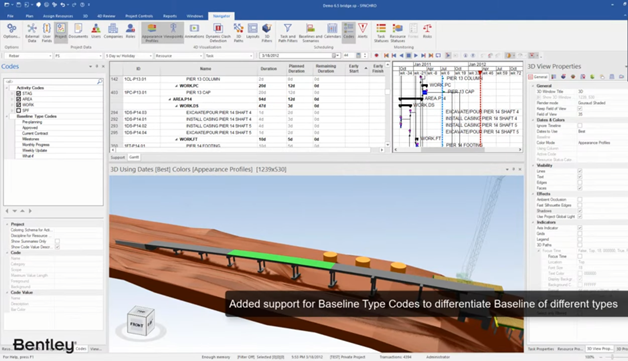Open the Calendars ribbon icon
Image resolution: width=628 pixels, height=361 pixels.
pyautogui.click(x=332, y=31)
